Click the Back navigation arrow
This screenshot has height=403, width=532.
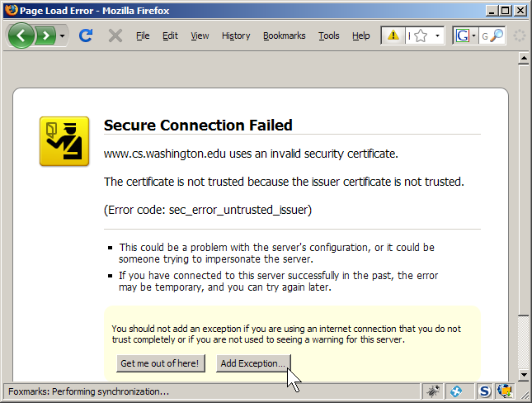click(x=21, y=36)
